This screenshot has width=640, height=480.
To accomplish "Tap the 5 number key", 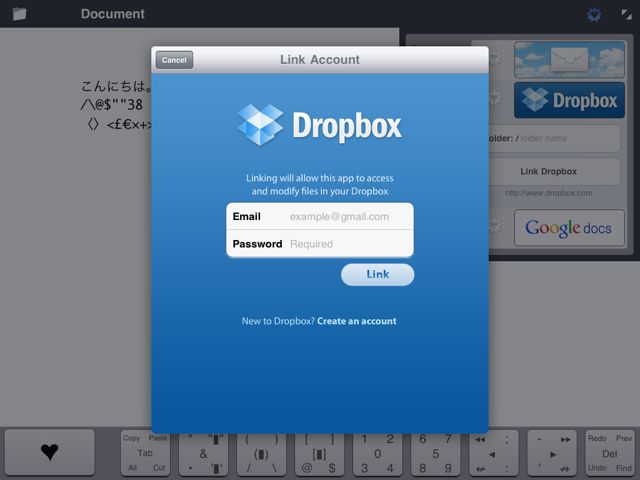I will point(436,453).
